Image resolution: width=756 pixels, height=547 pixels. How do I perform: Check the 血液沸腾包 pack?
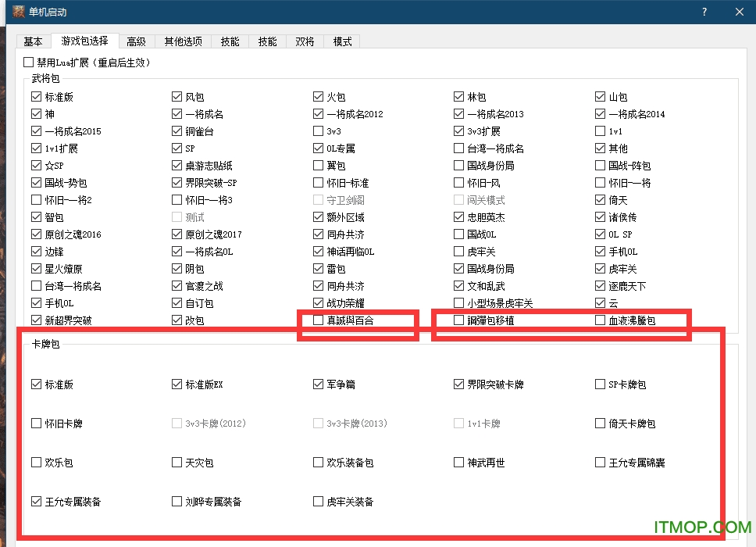tap(601, 320)
